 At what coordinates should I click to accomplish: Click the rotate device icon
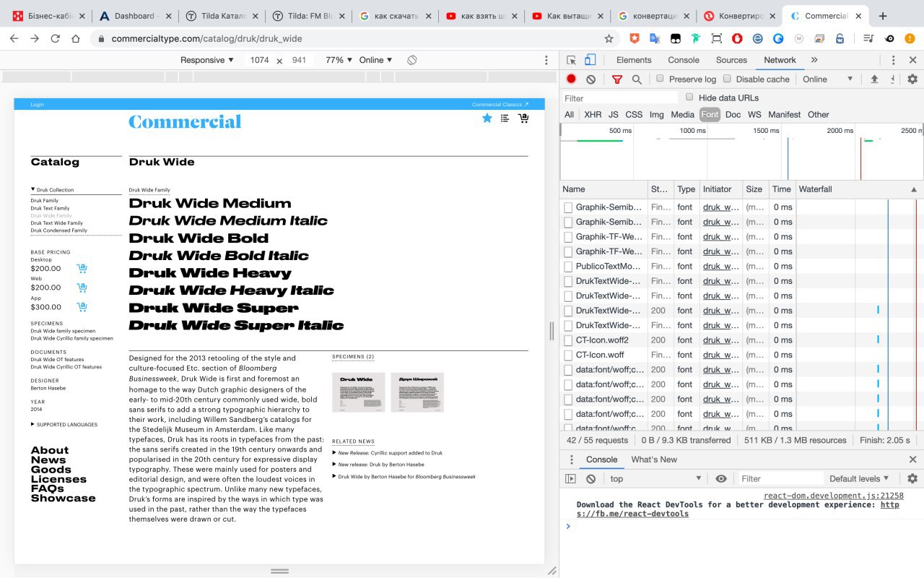tap(412, 60)
